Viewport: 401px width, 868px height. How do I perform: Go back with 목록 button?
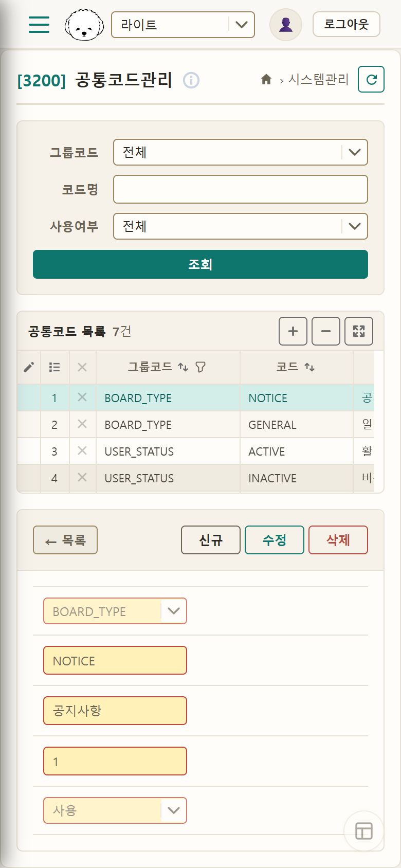pyautogui.click(x=65, y=540)
